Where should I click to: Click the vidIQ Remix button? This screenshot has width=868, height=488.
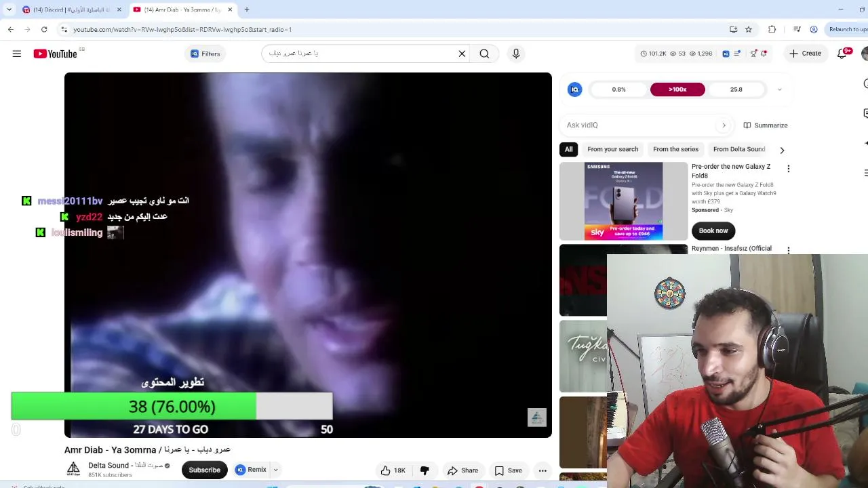(251, 470)
